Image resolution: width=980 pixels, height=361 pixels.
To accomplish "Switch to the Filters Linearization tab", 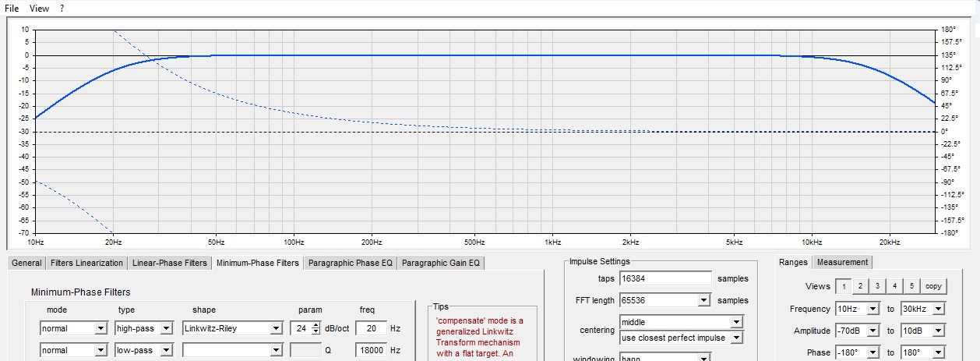I will 86,263.
